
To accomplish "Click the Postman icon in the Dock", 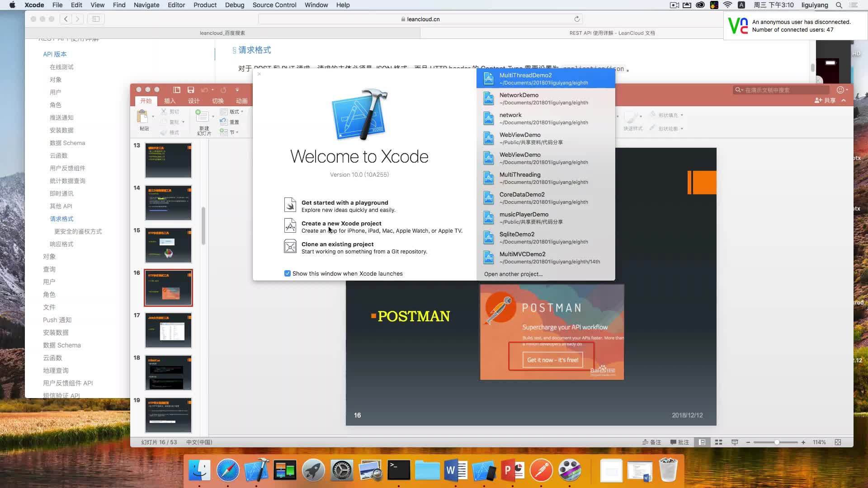I will coord(541,470).
